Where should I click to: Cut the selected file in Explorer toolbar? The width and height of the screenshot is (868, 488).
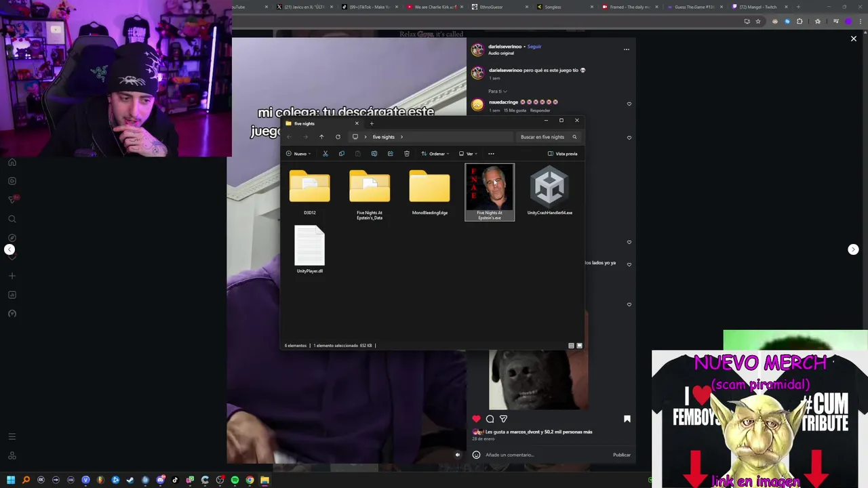coord(325,154)
